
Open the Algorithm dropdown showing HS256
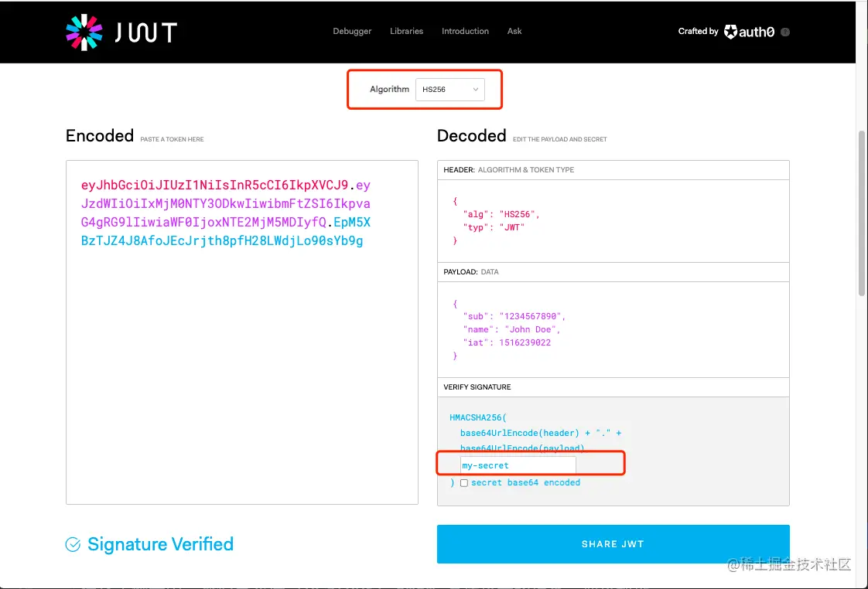[x=449, y=89]
